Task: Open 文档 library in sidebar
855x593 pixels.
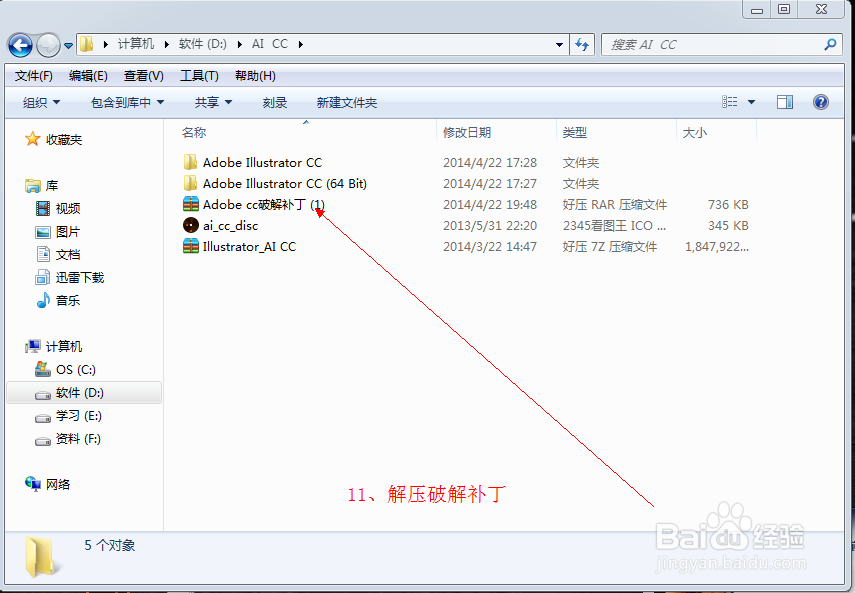Action: (x=68, y=255)
